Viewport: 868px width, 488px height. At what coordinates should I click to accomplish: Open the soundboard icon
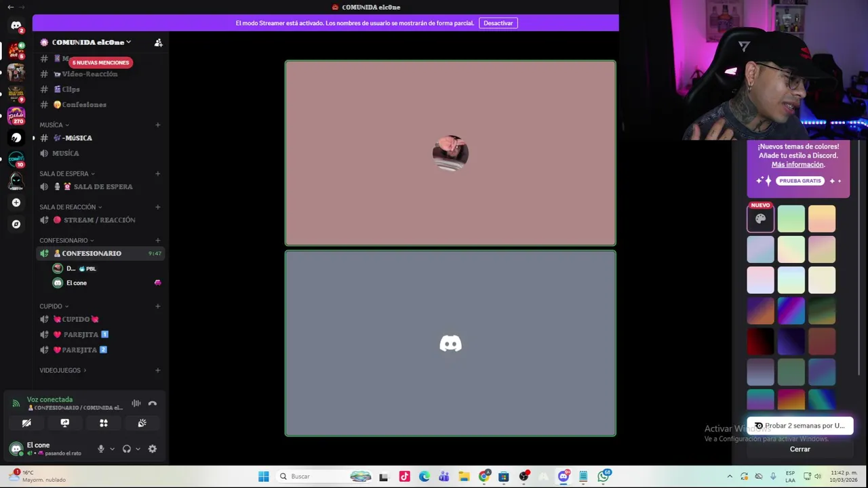point(142,423)
